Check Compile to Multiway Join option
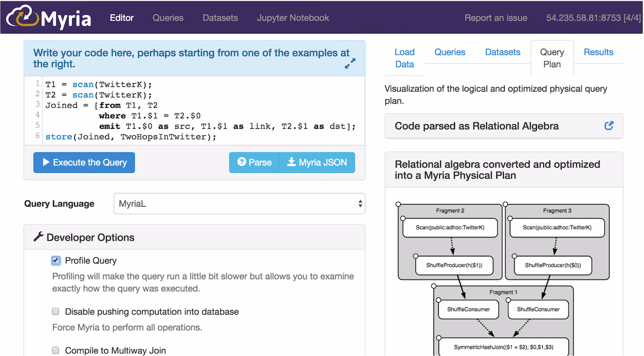Viewport: 644px width, 356px height. click(56, 350)
